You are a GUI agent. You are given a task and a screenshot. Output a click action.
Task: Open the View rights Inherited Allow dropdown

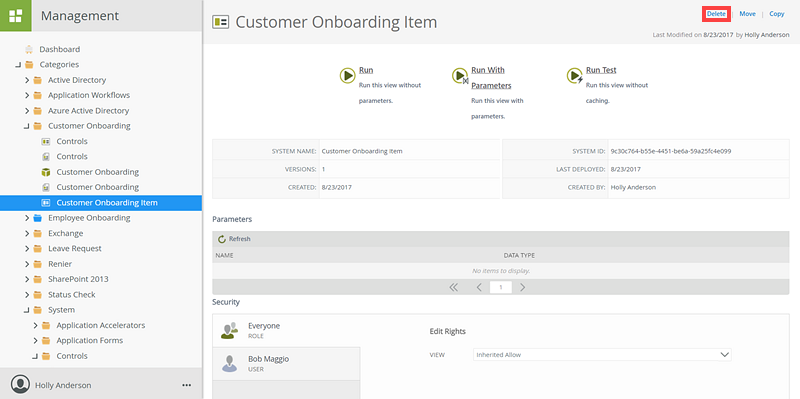[602, 355]
